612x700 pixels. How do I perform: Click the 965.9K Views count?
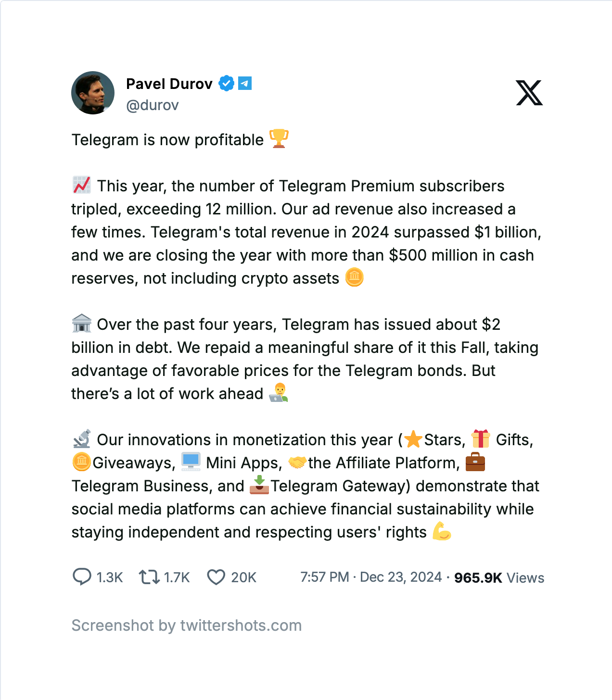pyautogui.click(x=499, y=577)
